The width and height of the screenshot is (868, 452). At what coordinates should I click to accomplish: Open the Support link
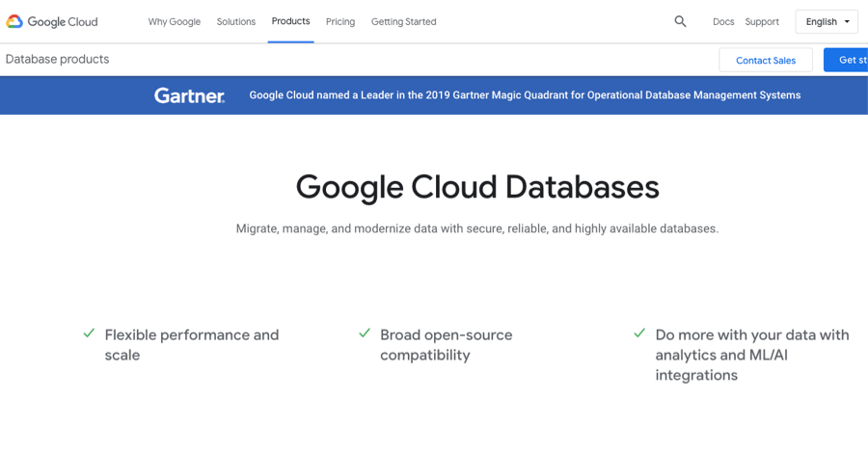coord(762,21)
